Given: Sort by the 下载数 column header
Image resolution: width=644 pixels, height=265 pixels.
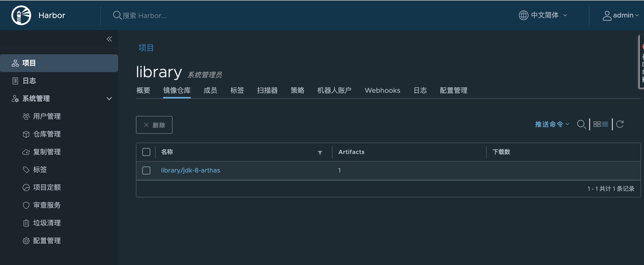Looking at the screenshot, I should point(501,152).
